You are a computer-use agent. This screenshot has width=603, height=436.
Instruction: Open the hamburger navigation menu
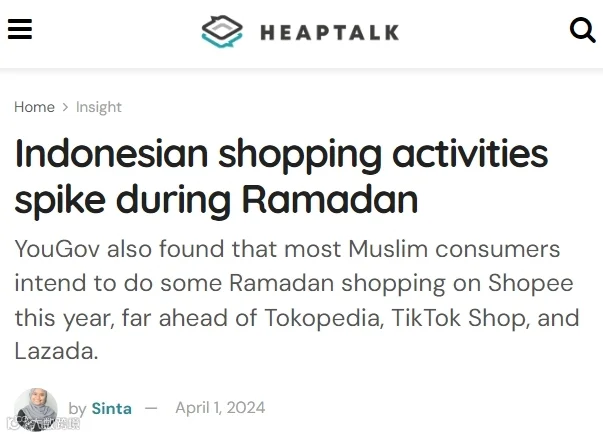20,29
